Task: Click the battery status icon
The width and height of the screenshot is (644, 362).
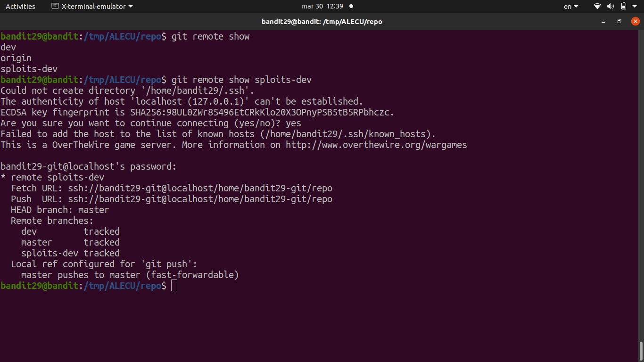Action: click(623, 7)
